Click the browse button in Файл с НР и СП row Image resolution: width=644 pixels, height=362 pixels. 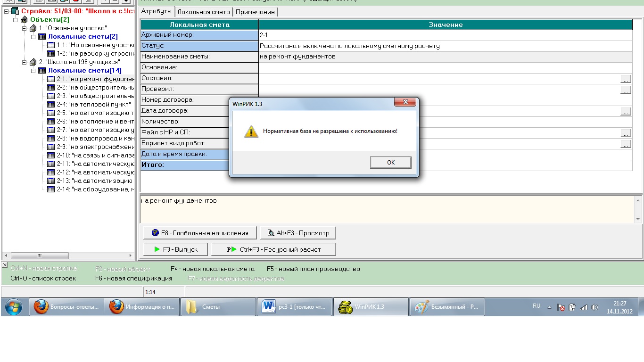tap(626, 133)
